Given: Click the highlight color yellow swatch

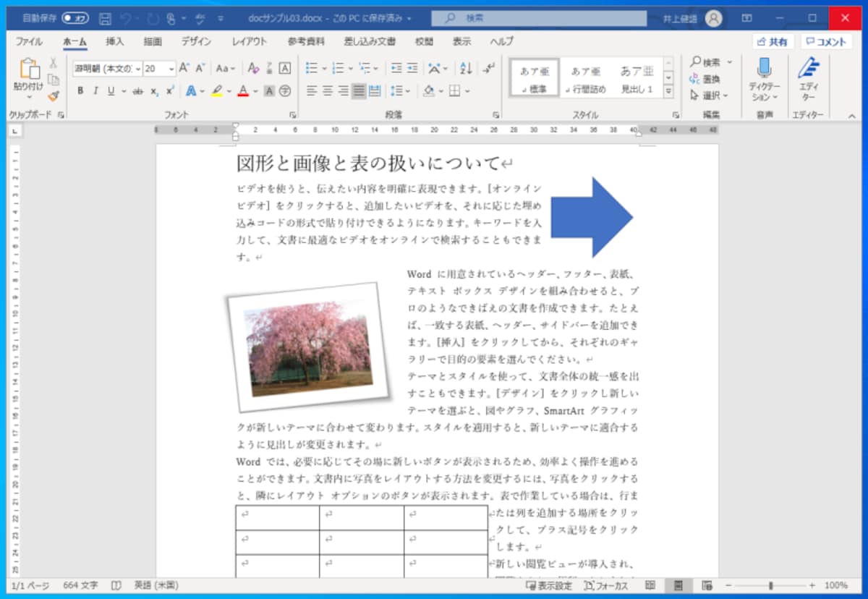Looking at the screenshot, I should 217,91.
